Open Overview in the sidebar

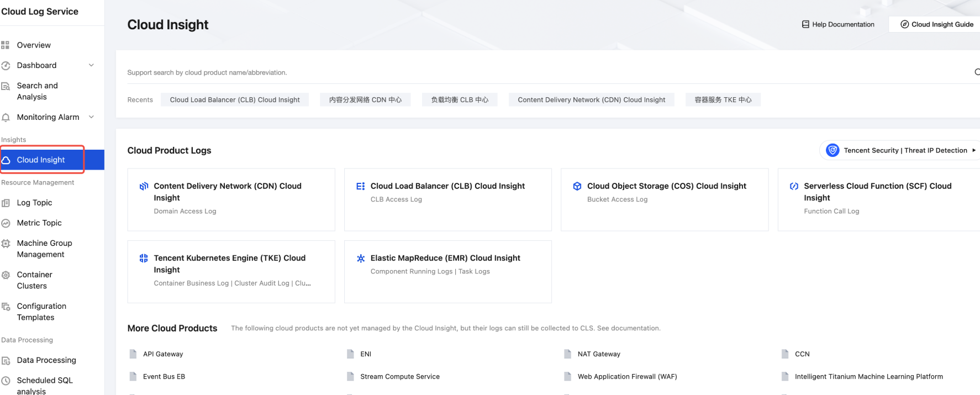coord(34,45)
